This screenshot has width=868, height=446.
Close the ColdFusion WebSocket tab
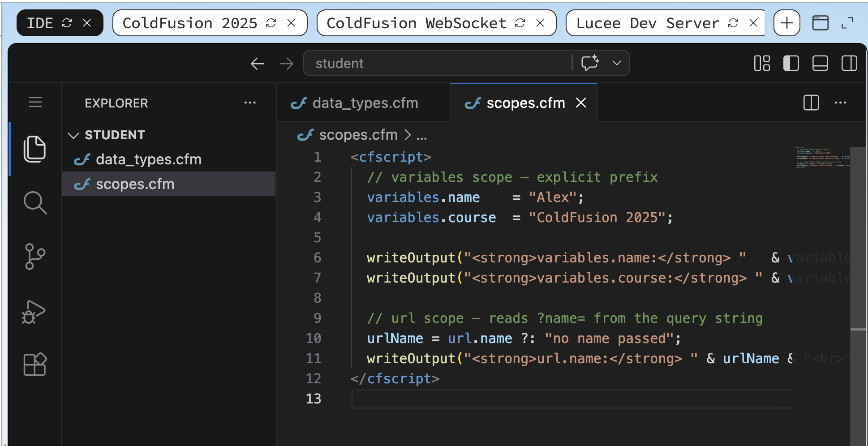tap(540, 23)
